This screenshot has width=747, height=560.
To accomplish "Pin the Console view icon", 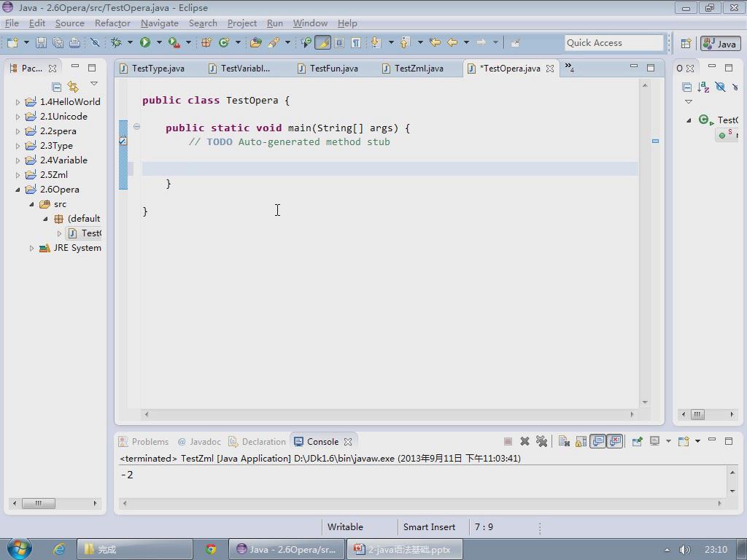I will (636, 441).
